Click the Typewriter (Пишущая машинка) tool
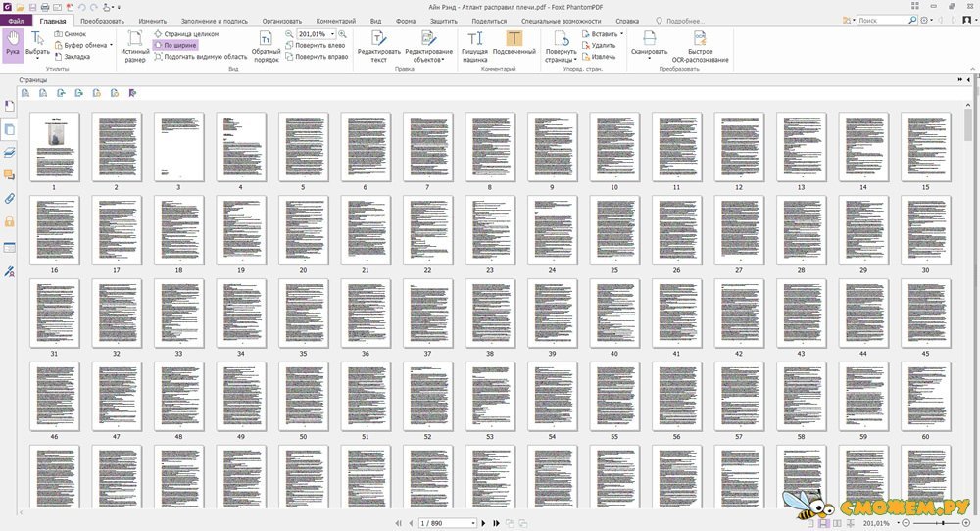This screenshot has width=980, height=531. (476, 46)
